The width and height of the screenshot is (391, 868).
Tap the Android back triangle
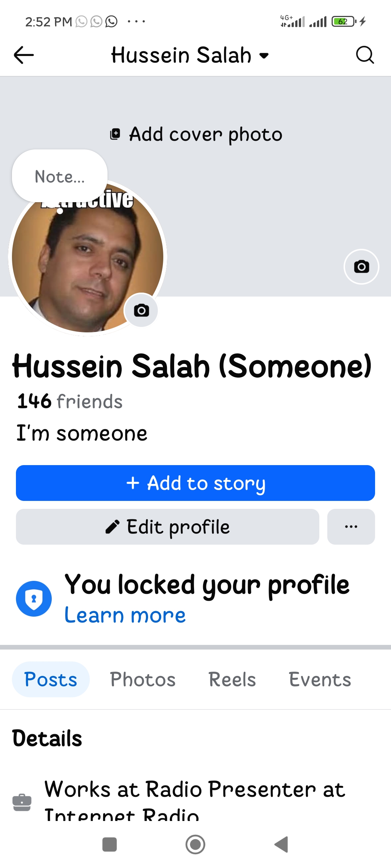pyautogui.click(x=281, y=844)
